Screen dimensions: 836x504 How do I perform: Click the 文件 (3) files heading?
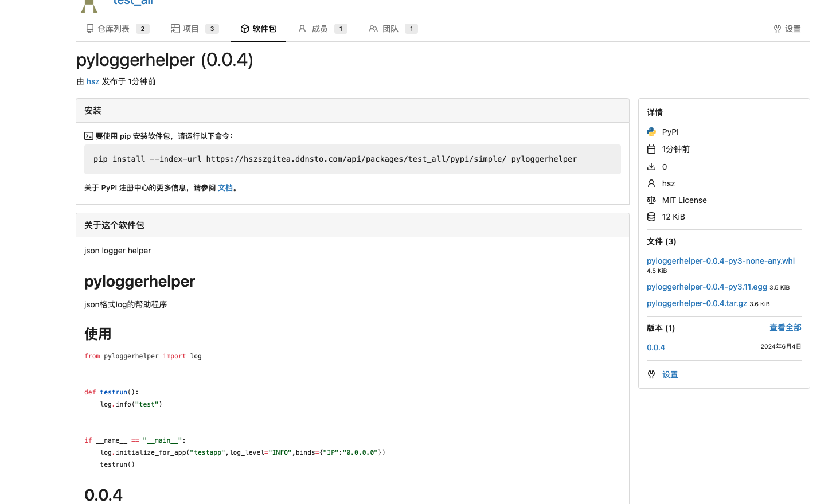[x=662, y=241]
